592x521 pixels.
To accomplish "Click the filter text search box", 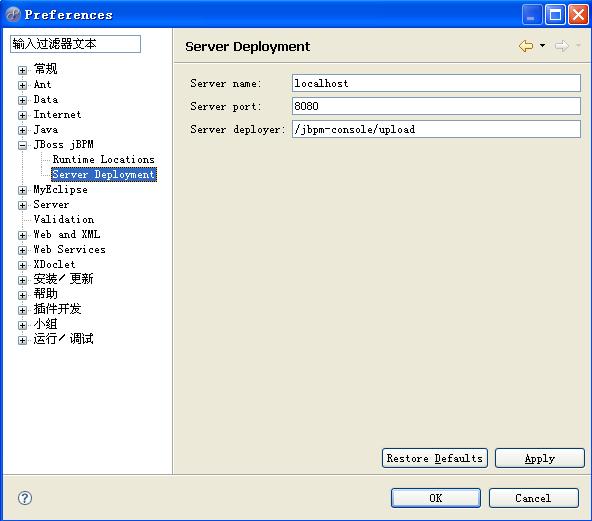I will [x=76, y=44].
